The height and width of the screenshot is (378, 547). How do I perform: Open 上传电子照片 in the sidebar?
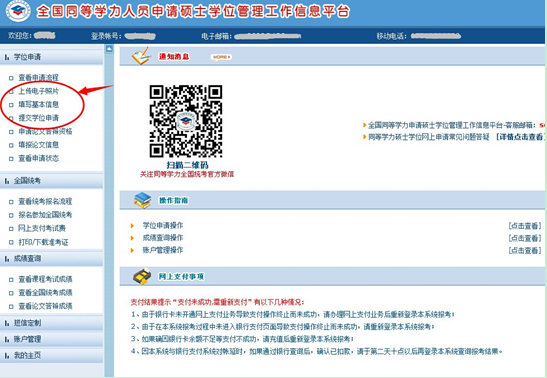pyautogui.click(x=38, y=91)
